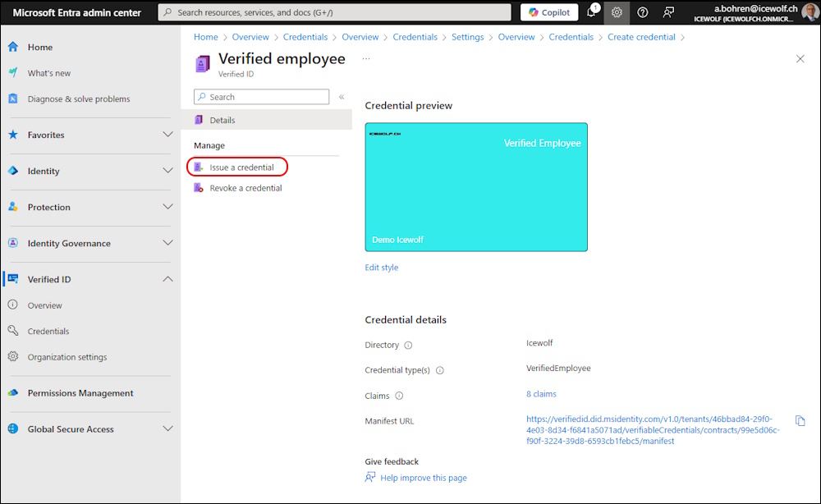
Task: Open the Manifest URL link
Action: pyautogui.click(x=653, y=430)
